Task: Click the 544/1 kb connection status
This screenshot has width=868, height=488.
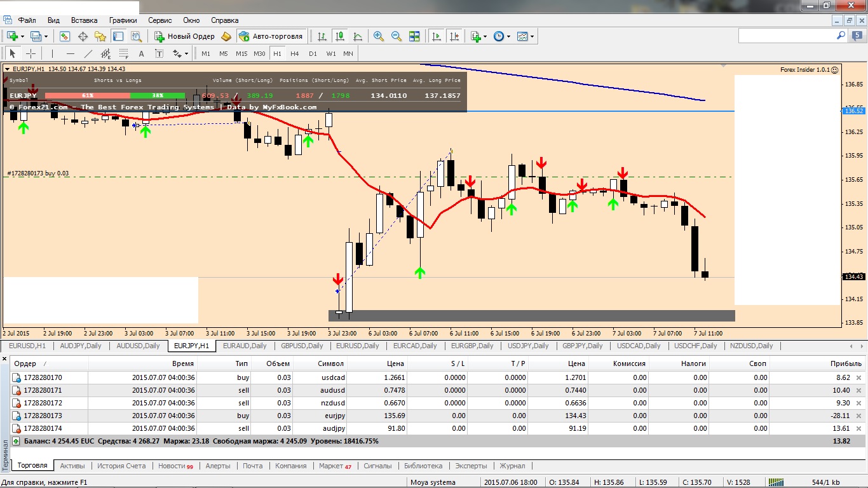Action: (825, 482)
